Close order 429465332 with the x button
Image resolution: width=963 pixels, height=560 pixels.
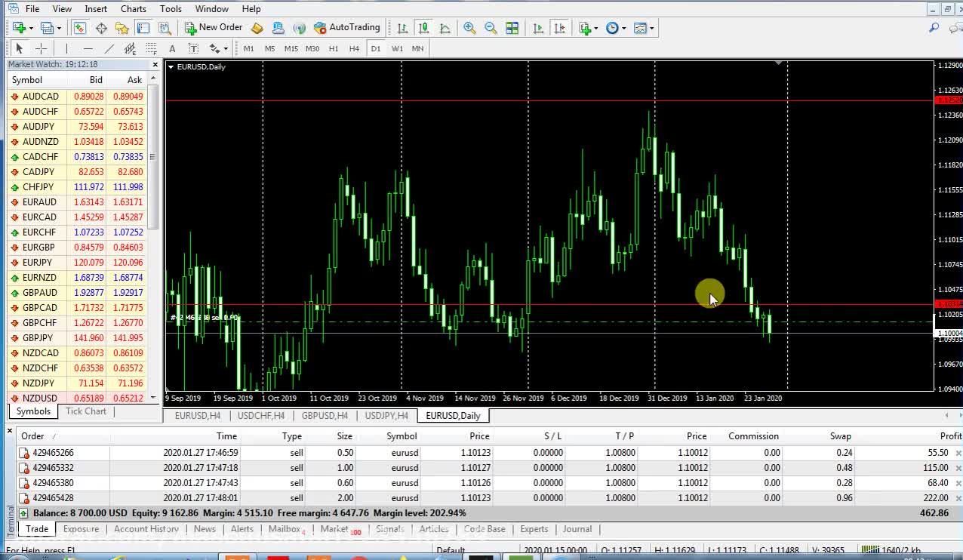tap(958, 468)
